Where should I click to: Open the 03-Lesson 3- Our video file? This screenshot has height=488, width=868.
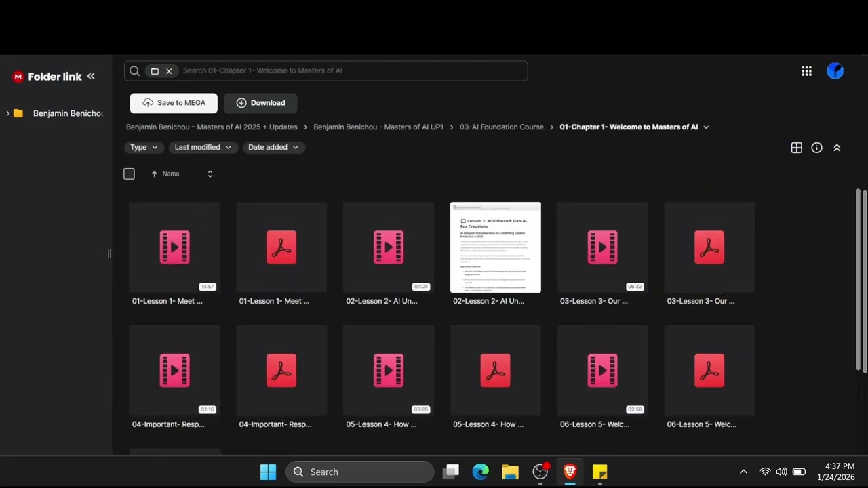click(602, 247)
